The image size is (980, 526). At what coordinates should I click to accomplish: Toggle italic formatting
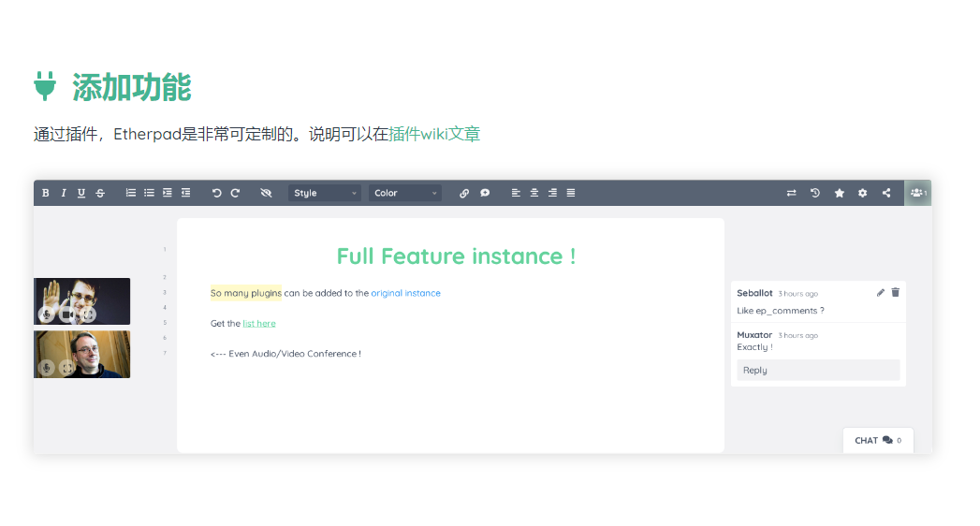[63, 193]
